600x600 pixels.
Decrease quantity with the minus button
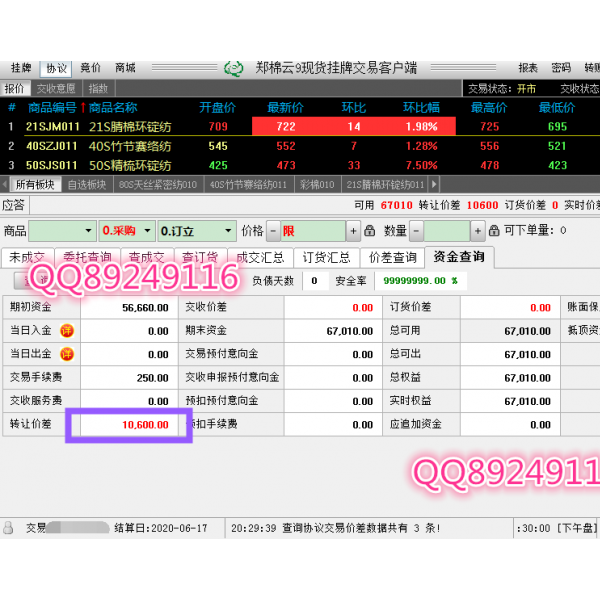point(416,231)
